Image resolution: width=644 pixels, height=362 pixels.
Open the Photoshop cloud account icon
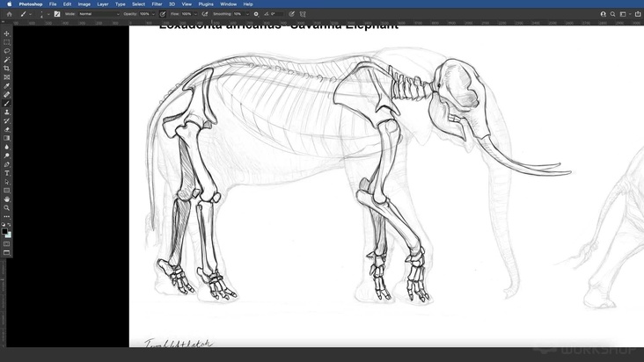(x=603, y=14)
